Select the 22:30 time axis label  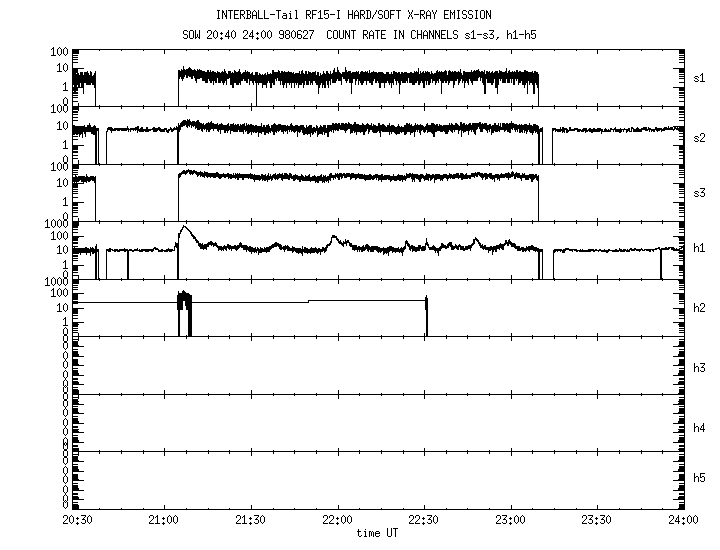point(424,521)
